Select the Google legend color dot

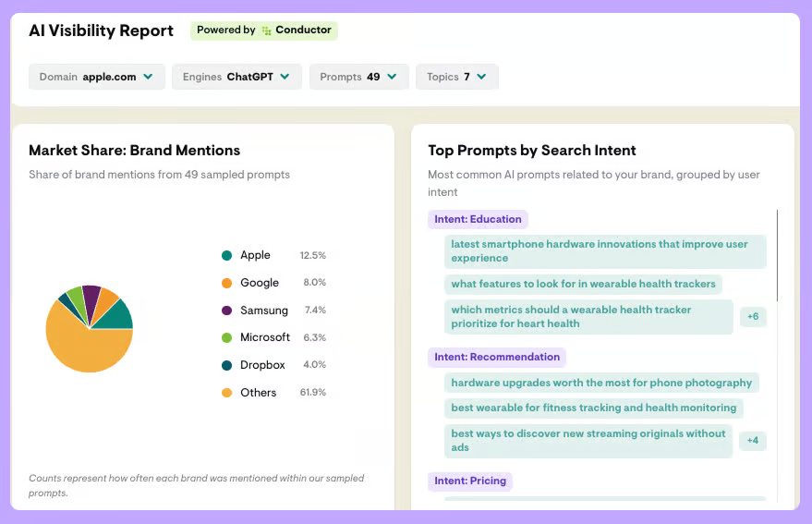tap(226, 283)
